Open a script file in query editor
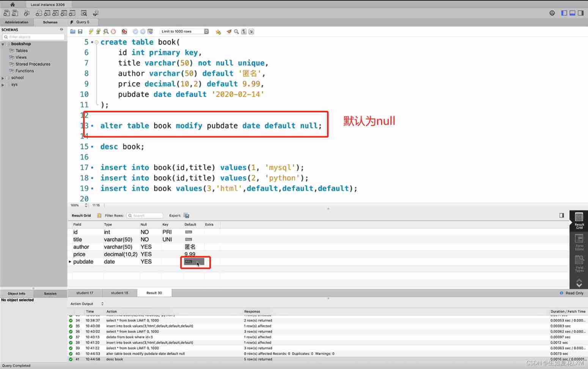The image size is (588, 369). point(73,32)
